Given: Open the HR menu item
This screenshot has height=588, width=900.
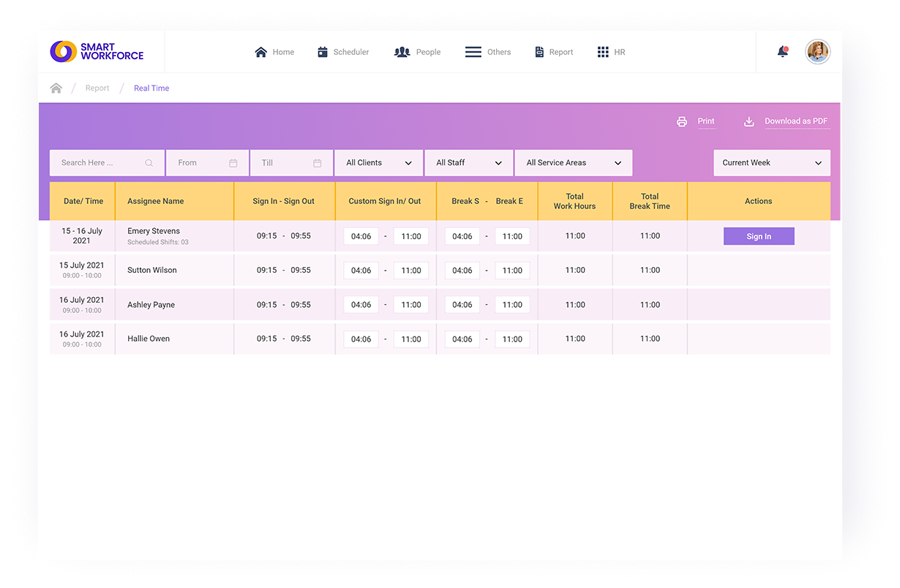Looking at the screenshot, I should point(611,52).
